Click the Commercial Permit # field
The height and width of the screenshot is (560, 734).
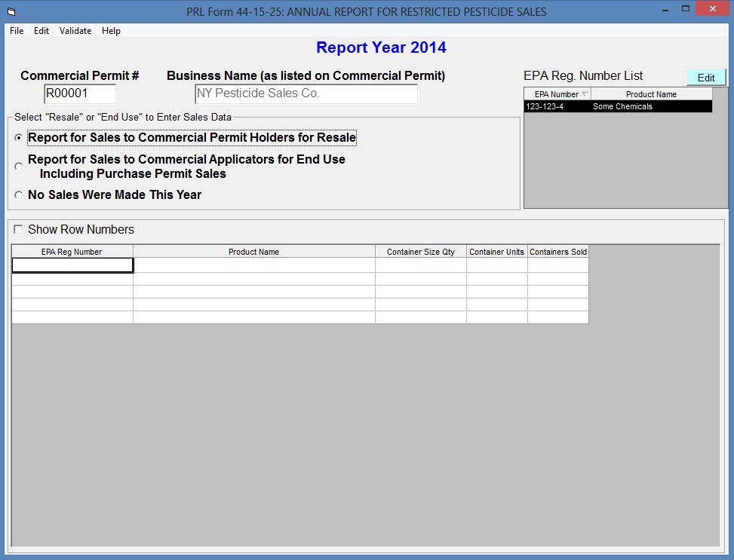point(79,93)
